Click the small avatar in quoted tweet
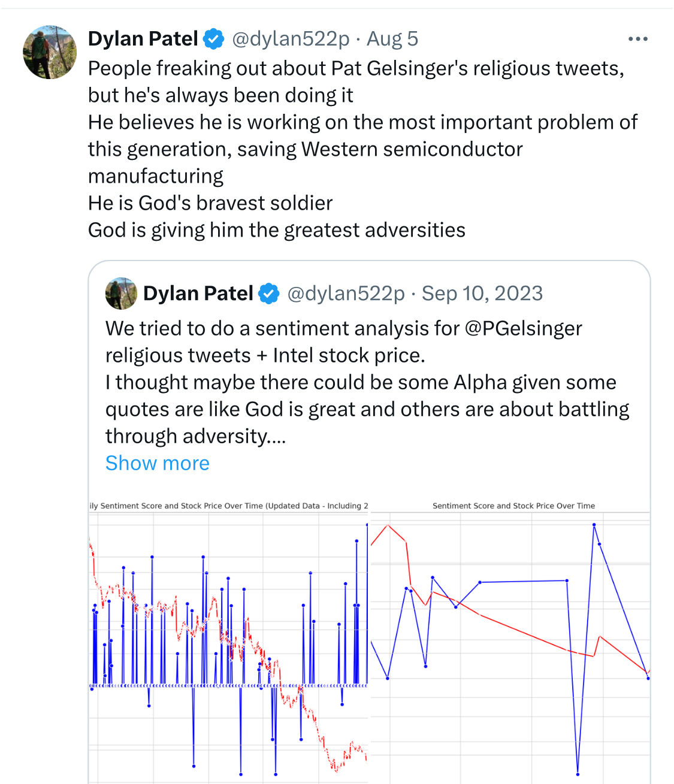The image size is (674, 784). [121, 293]
